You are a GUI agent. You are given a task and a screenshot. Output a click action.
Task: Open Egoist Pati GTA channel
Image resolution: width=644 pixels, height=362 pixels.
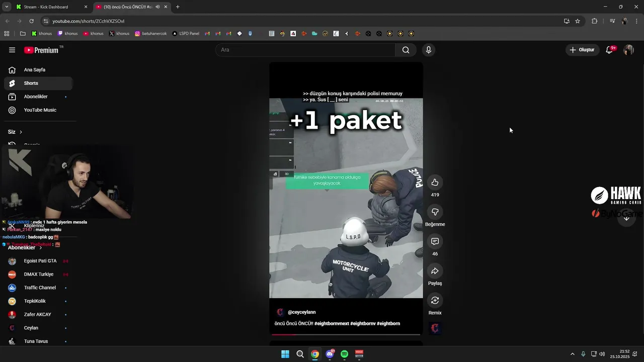(39, 261)
